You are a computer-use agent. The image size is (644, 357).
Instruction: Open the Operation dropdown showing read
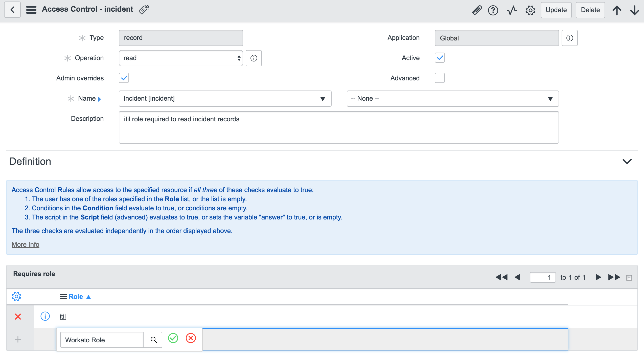pyautogui.click(x=181, y=58)
